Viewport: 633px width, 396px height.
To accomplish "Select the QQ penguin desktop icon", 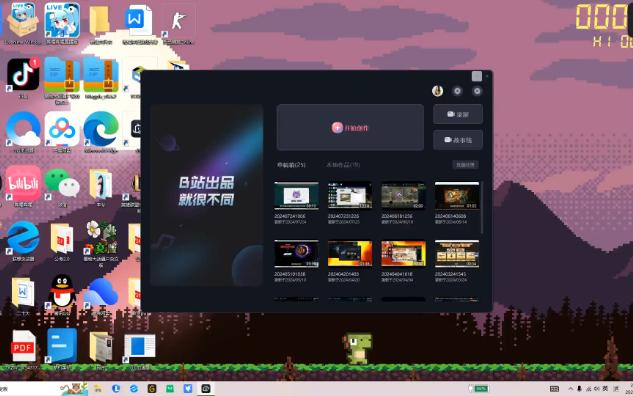I will click(62, 291).
